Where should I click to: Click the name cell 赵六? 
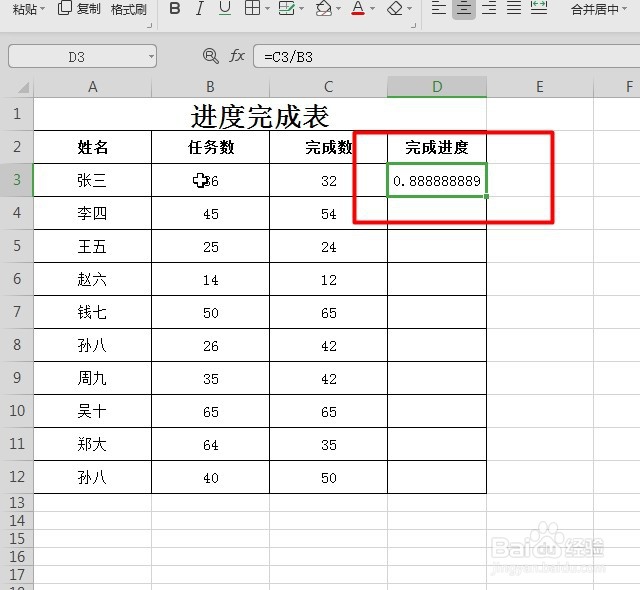pos(93,279)
